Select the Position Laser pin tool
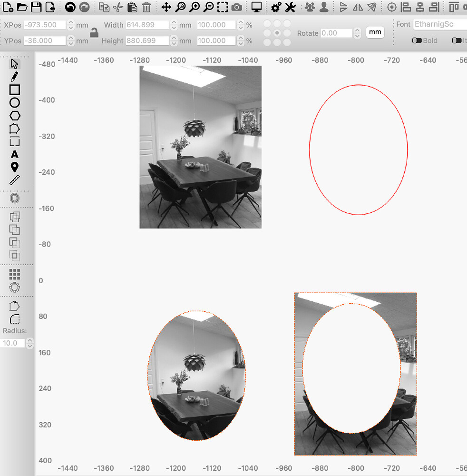Image resolution: width=467 pixels, height=476 pixels. click(x=15, y=167)
